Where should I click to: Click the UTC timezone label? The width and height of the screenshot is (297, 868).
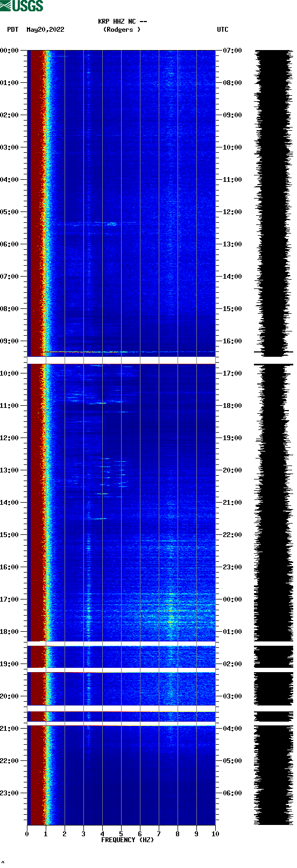point(223,30)
